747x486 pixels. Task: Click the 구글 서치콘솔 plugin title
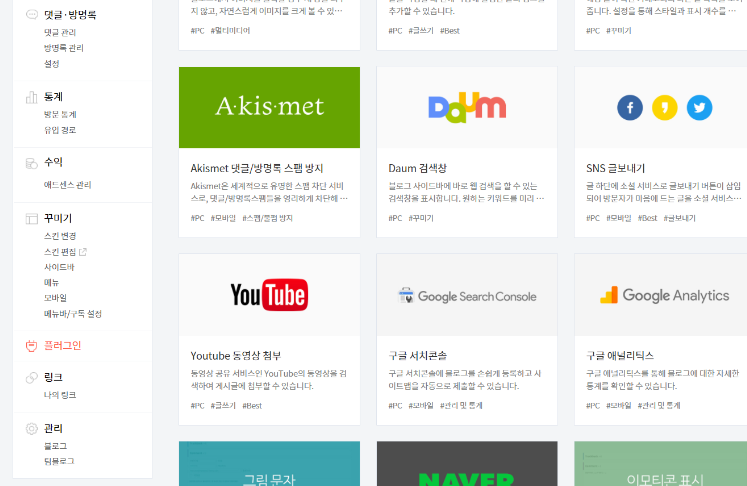[x=418, y=355]
